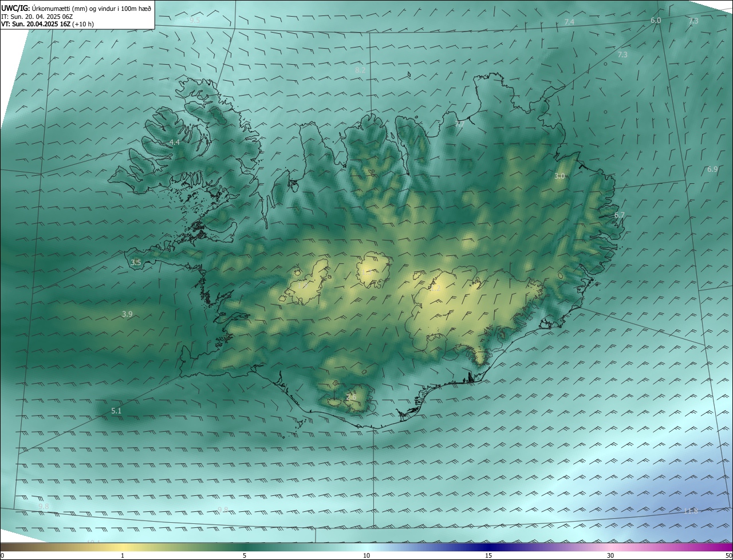This screenshot has width=733, height=560.
Task: Click the 7.7 value on the map
Action: coord(459,123)
